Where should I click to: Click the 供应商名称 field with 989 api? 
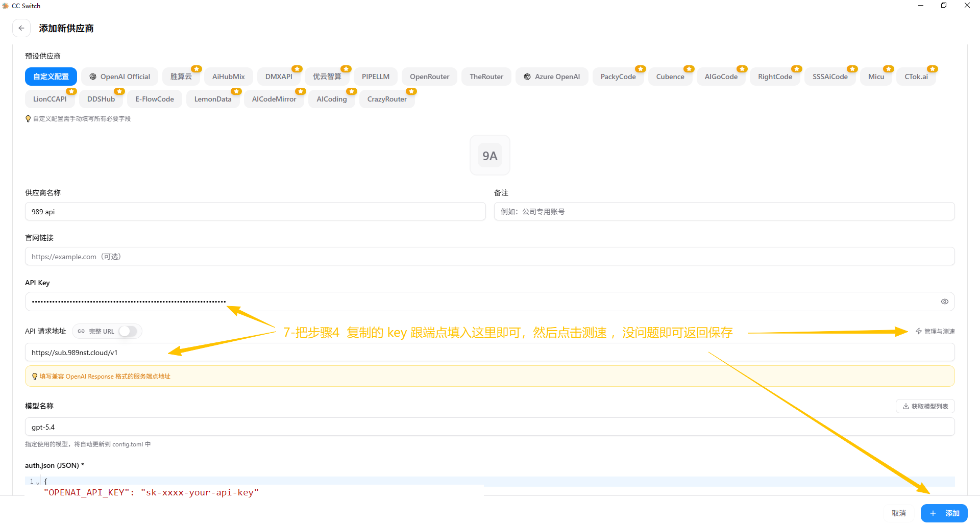[255, 211]
